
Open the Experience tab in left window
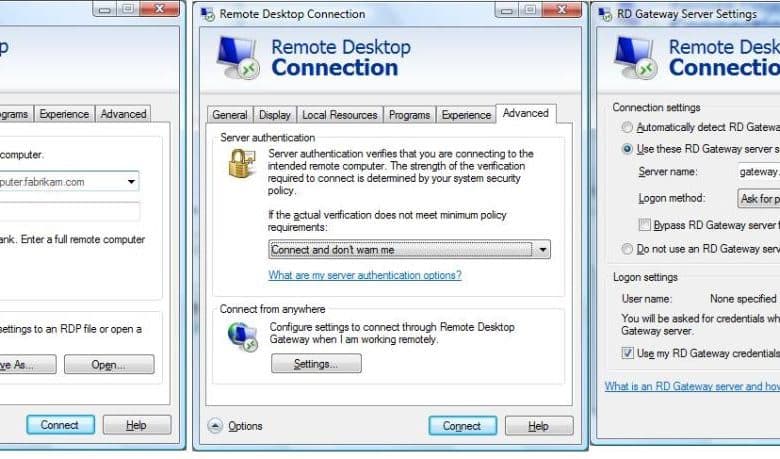[x=64, y=114]
